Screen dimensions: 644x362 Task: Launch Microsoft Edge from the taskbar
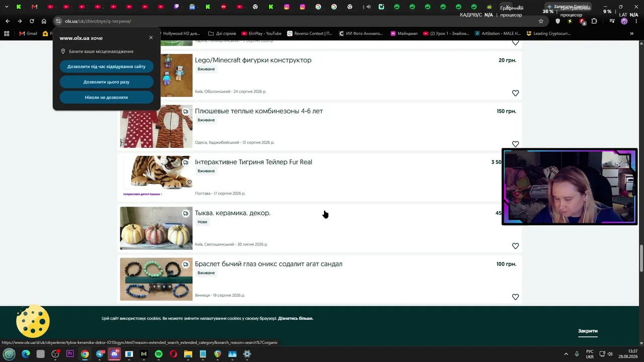click(26, 354)
